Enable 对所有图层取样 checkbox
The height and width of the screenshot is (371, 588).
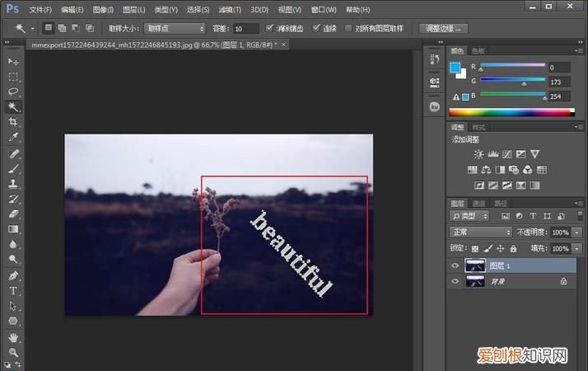tap(349, 28)
